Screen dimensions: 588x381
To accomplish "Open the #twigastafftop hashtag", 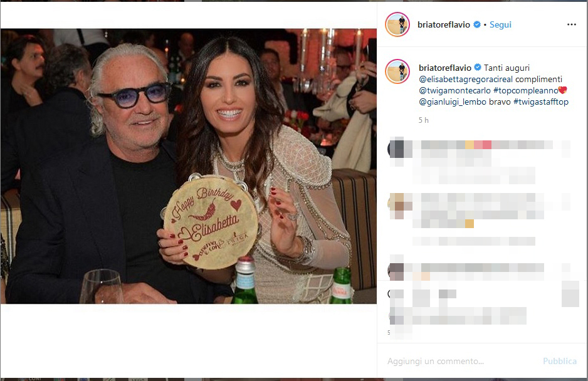I will 541,102.
